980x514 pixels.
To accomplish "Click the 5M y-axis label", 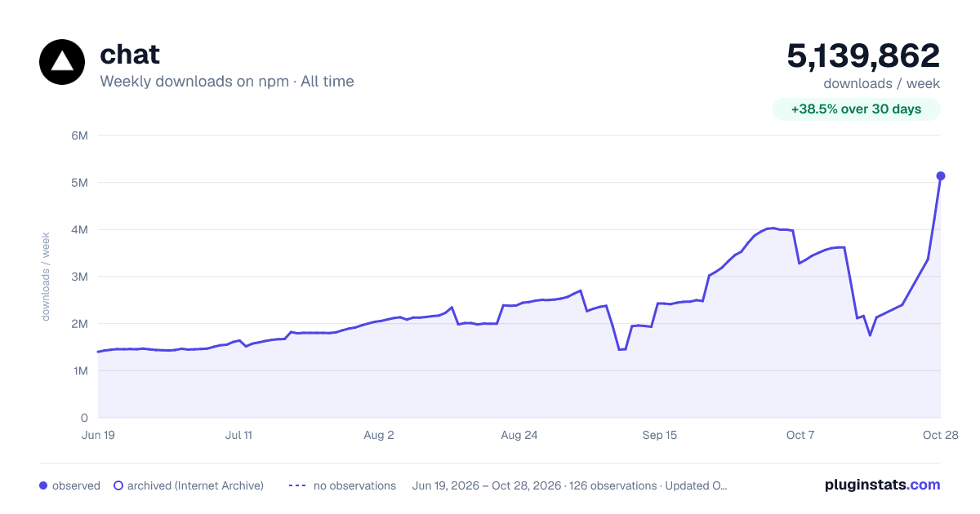I will [x=80, y=183].
